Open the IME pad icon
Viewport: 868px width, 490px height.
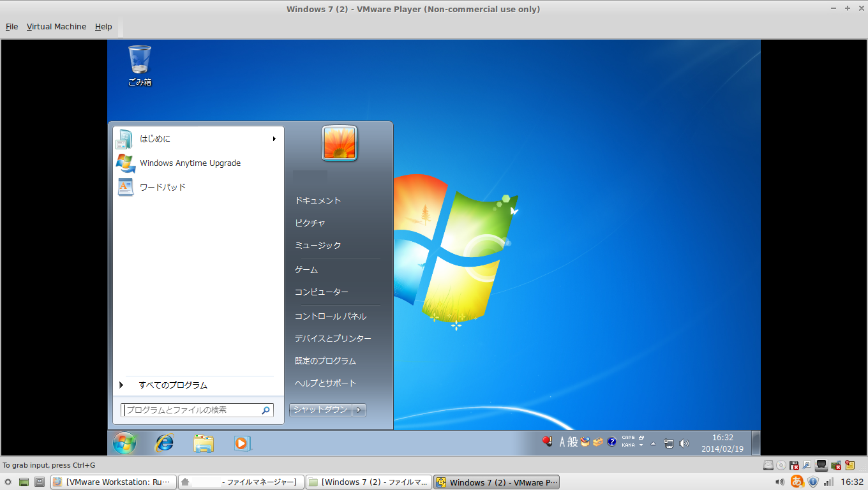point(585,442)
